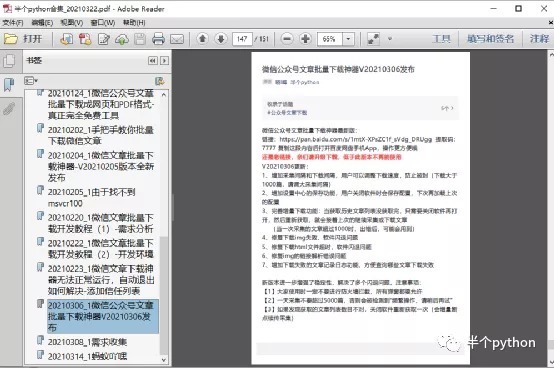Viewport: 554px width, 368px height.
Task: Zoom out with the minus button
Action: (287, 38)
